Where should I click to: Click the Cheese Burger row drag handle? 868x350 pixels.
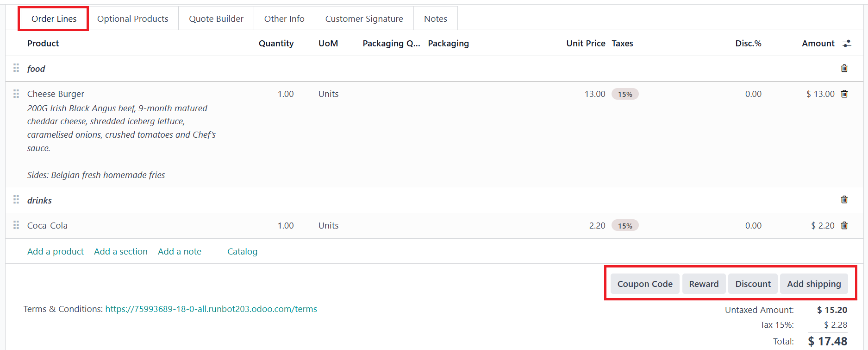(x=16, y=94)
